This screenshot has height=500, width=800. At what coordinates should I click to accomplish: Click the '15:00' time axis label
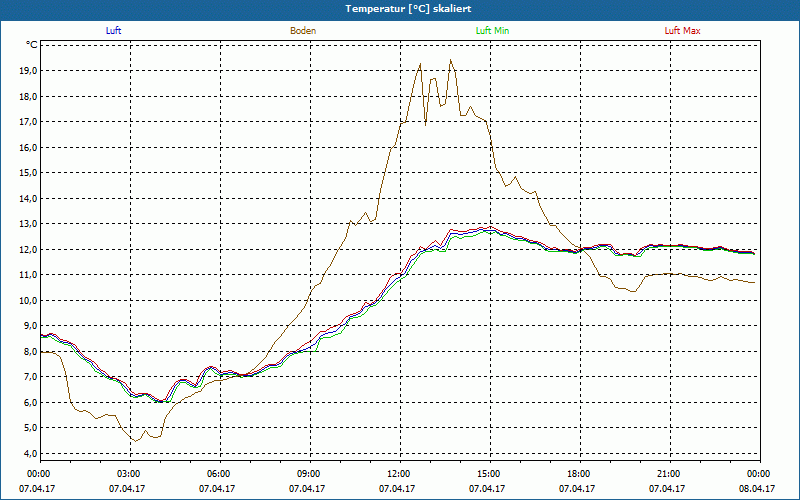pyautogui.click(x=490, y=474)
